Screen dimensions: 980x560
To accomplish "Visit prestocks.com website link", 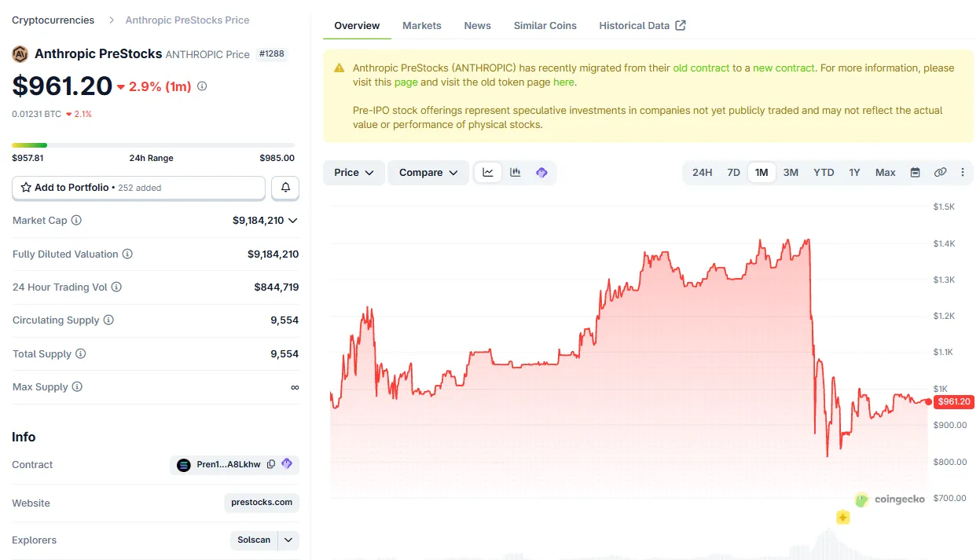I will (x=262, y=503).
